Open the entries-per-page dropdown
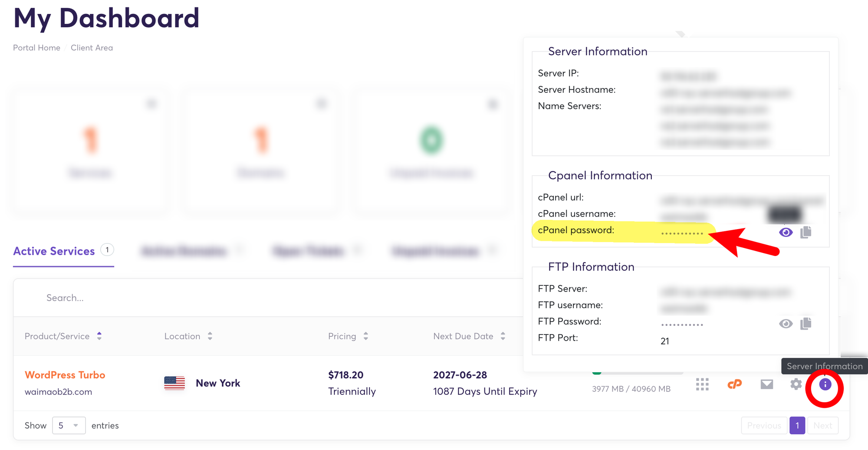The image size is (868, 450). (x=69, y=426)
